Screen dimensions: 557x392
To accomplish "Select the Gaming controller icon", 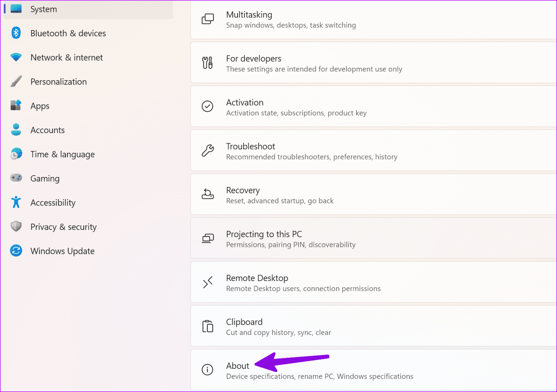I will click(x=16, y=178).
